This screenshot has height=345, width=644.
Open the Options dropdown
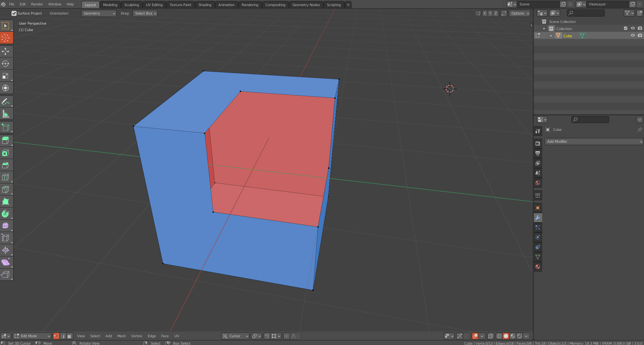point(520,13)
